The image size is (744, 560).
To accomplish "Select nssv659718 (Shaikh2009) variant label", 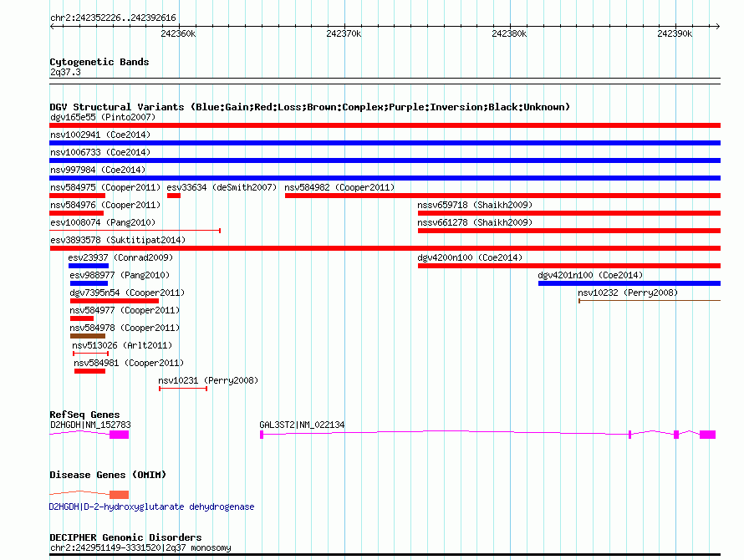I will coord(475,205).
